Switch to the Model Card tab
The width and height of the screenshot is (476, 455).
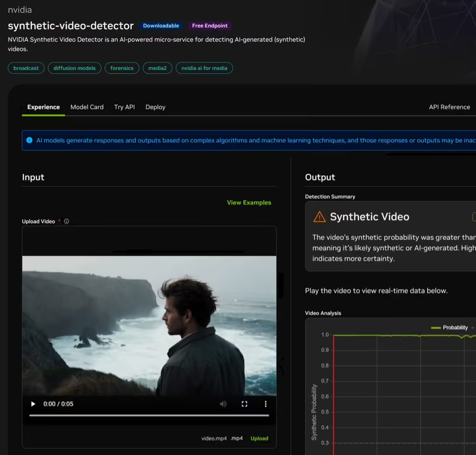[x=87, y=107]
